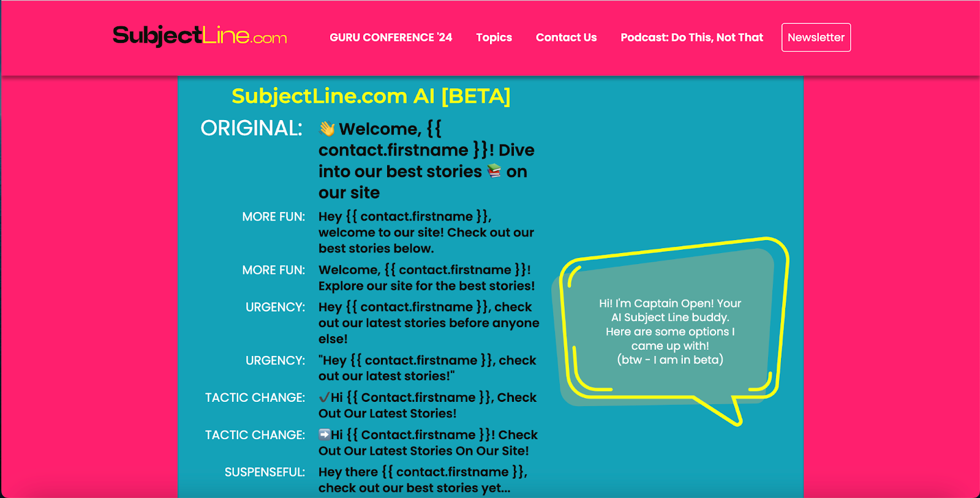Click the Newsletter button
The width and height of the screenshot is (980, 498).
tap(816, 37)
